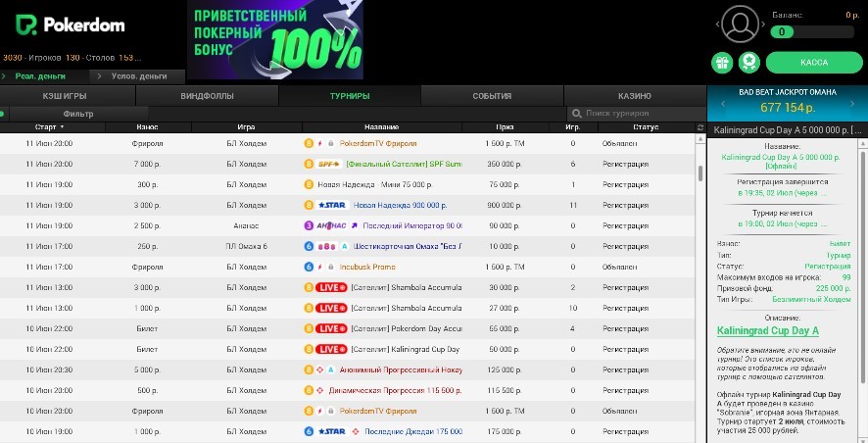The width and height of the screenshot is (868, 443).
Task: Click the 888 badge on Шестикарточная Омаха row
Action: (x=326, y=246)
